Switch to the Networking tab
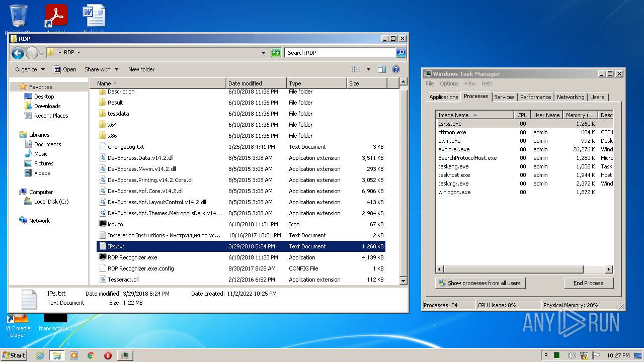The image size is (644, 362). coord(571,97)
